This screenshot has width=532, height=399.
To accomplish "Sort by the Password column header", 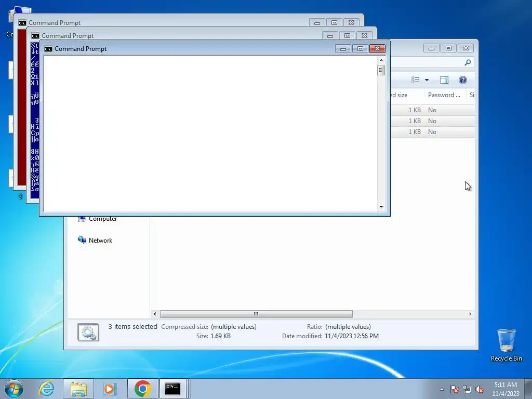I will click(x=444, y=95).
